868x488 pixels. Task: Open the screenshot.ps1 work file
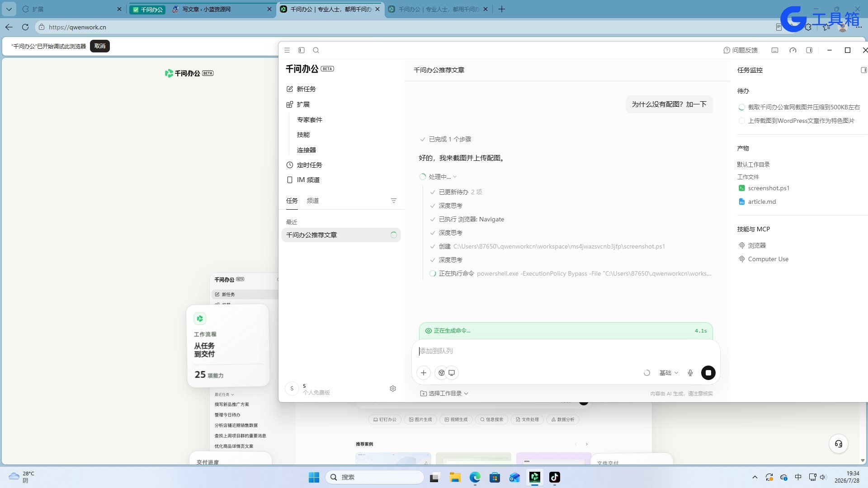coord(764,188)
